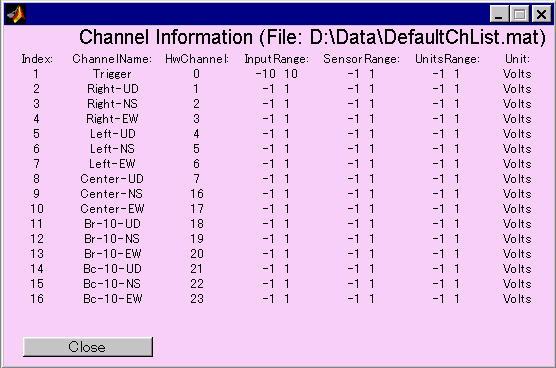Select the Br-10-UD channel name

coord(112,224)
